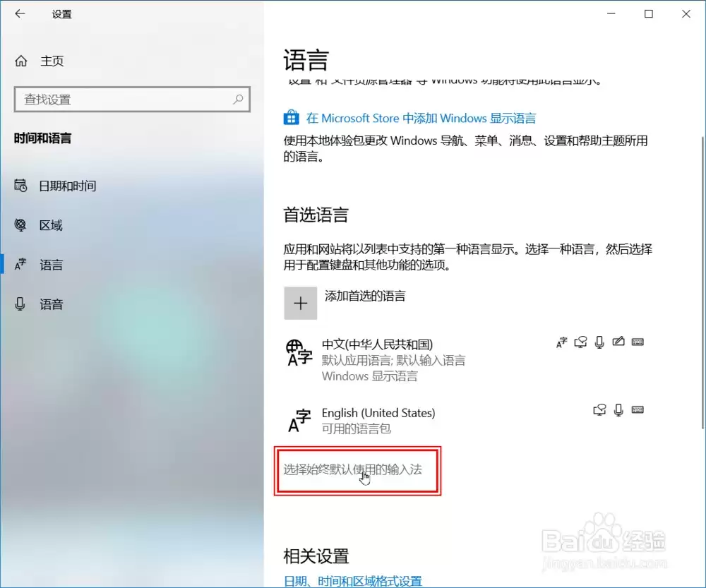Click the plus button to add language
Image resolution: width=706 pixels, height=588 pixels.
coord(300,303)
